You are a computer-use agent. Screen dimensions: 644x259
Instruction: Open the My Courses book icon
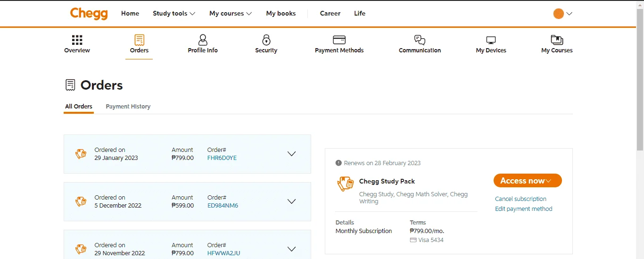point(557,40)
